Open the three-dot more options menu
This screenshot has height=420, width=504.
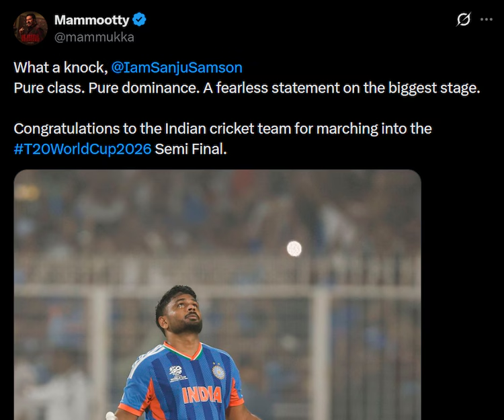pos(487,19)
